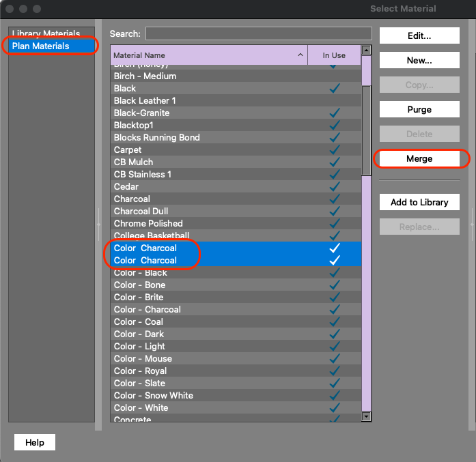Open the Edit... material dialog
The width and height of the screenshot is (476, 462).
pyautogui.click(x=419, y=36)
